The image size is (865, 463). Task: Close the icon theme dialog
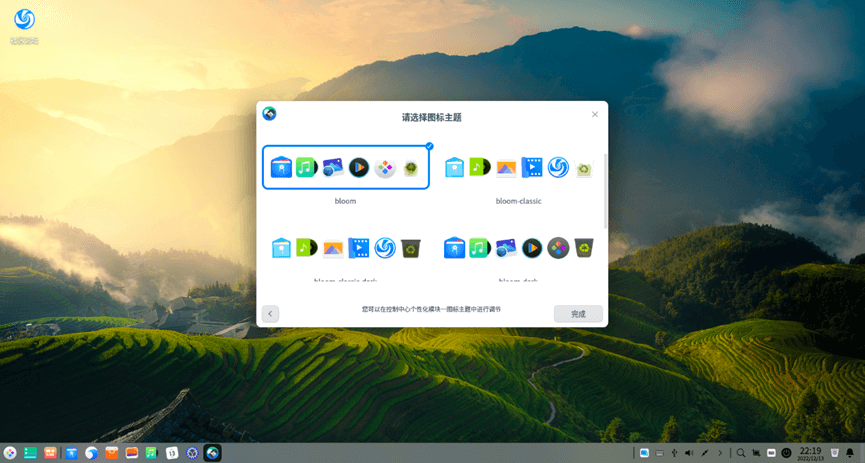(595, 114)
